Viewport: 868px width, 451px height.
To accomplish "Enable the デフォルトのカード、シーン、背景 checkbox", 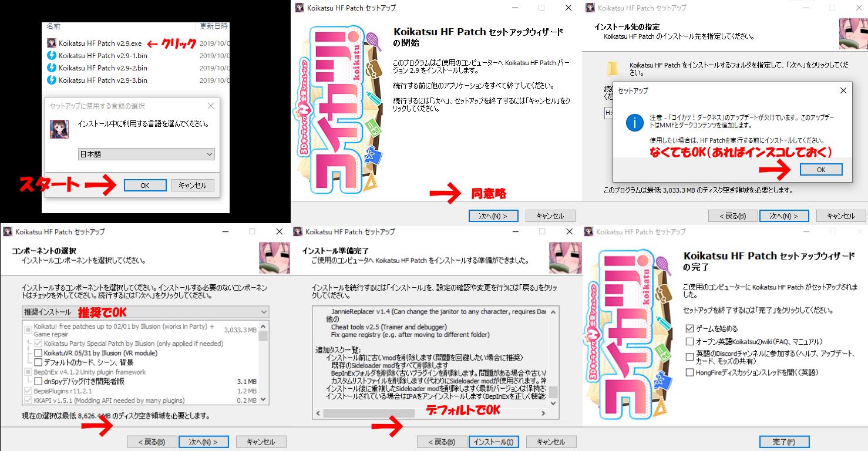I will coord(38,362).
